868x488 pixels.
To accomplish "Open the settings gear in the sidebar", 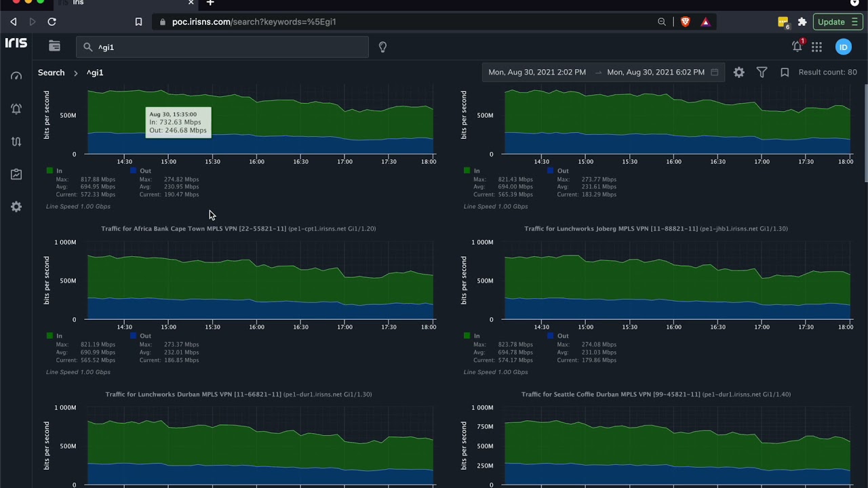I will click(16, 207).
